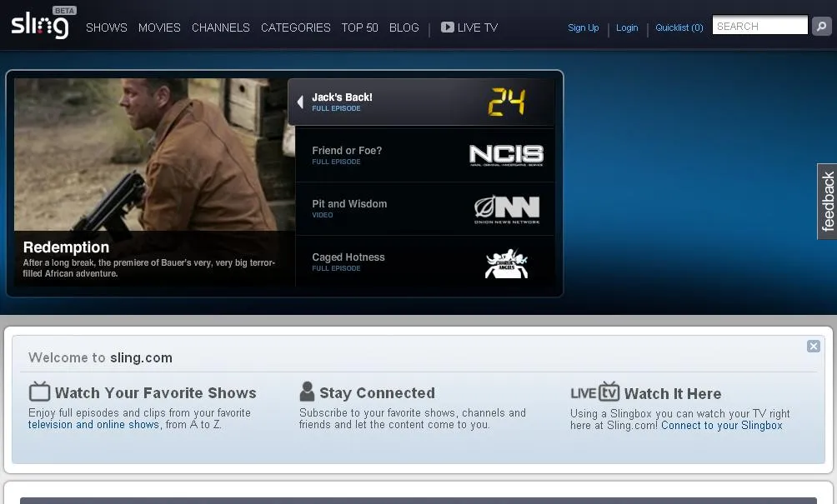Click the Live TV icon beside Watch It Here
This screenshot has height=504, width=837.
(594, 392)
